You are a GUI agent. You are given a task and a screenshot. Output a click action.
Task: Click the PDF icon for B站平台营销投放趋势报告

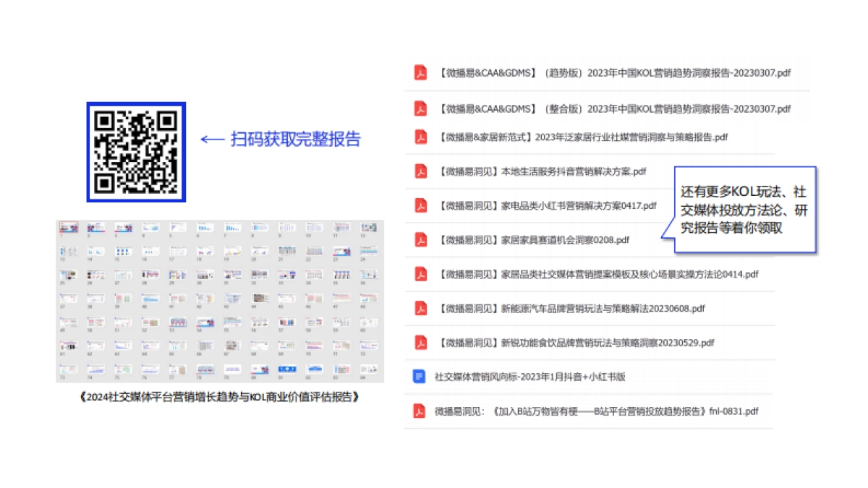coord(420,411)
